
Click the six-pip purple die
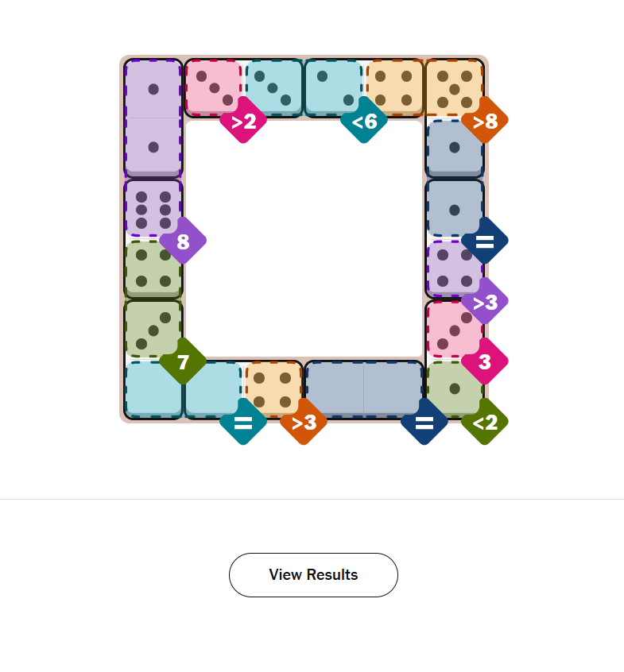[x=153, y=209]
